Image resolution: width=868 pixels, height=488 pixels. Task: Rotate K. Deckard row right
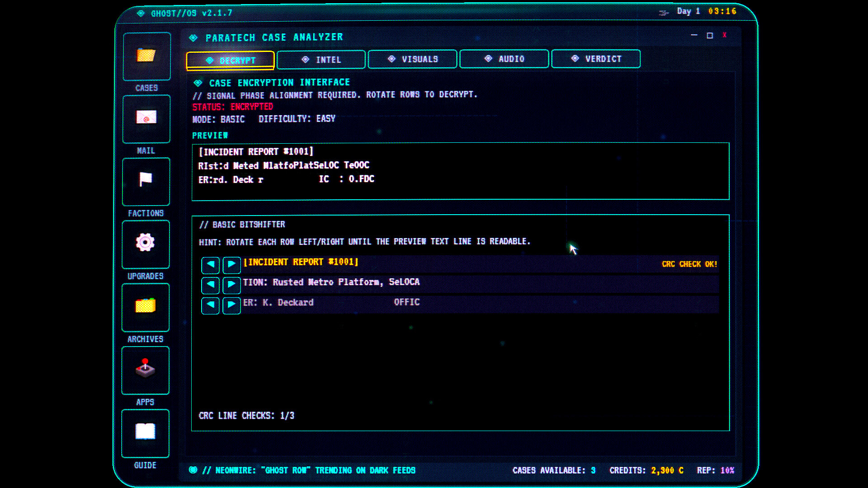coord(231,305)
